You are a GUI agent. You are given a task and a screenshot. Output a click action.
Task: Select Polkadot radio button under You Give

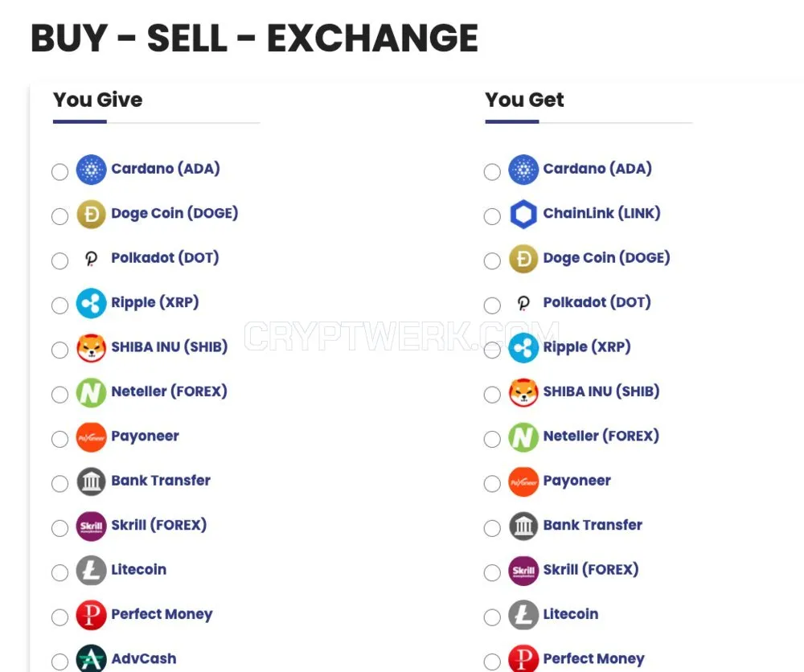(x=60, y=261)
